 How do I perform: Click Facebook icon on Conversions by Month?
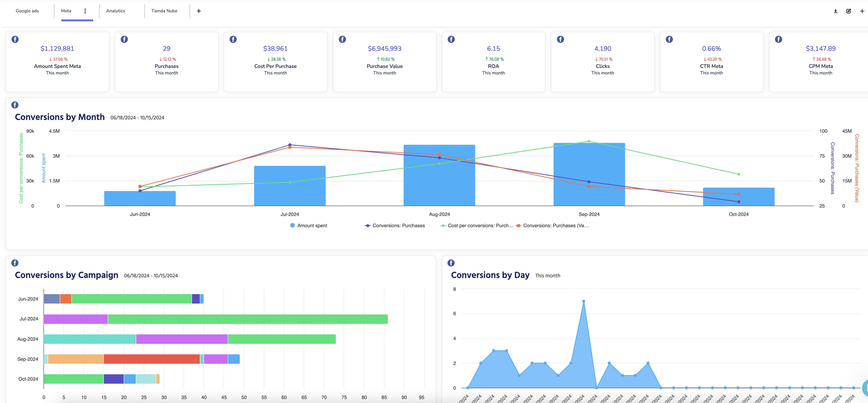tap(15, 105)
